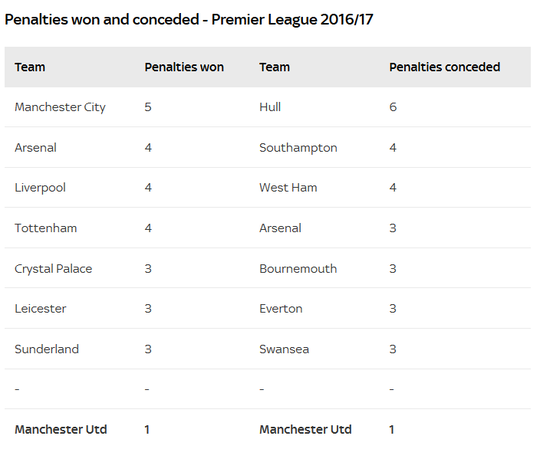
Task: Click Southampton team name
Action: (298, 148)
